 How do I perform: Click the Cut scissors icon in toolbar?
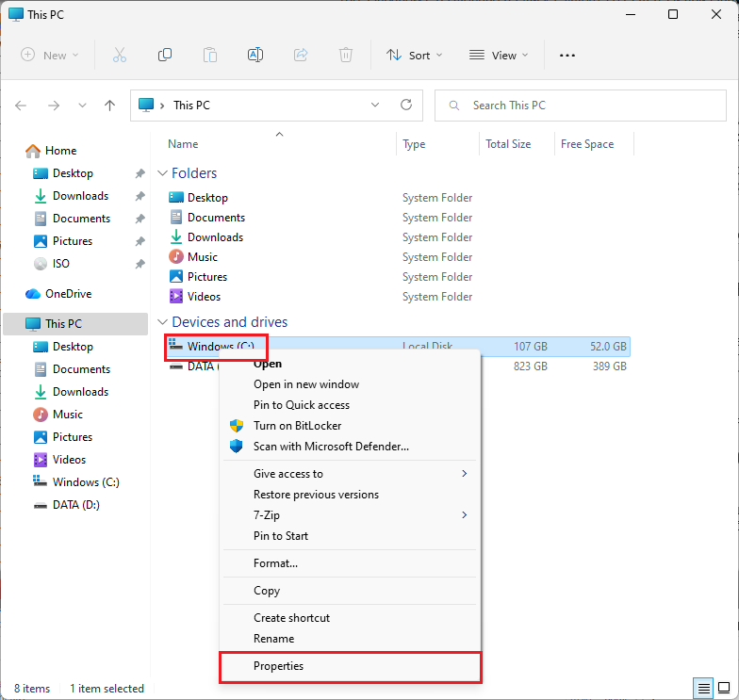(x=120, y=56)
